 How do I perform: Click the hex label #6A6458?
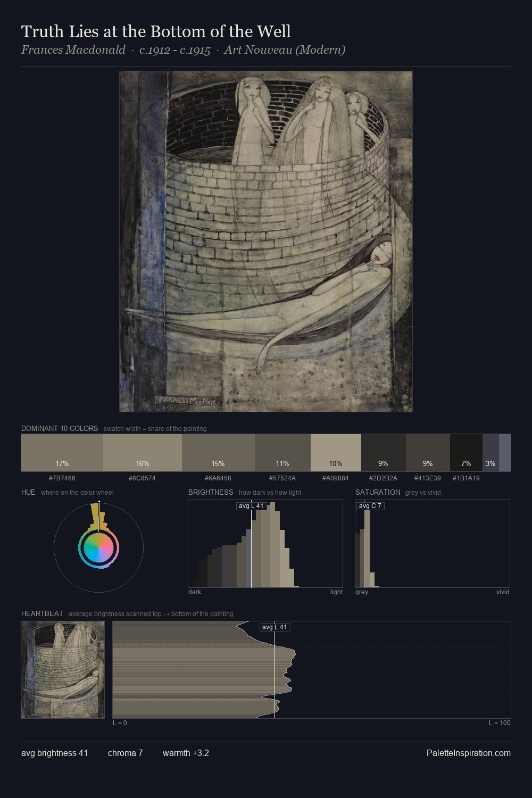218,478
